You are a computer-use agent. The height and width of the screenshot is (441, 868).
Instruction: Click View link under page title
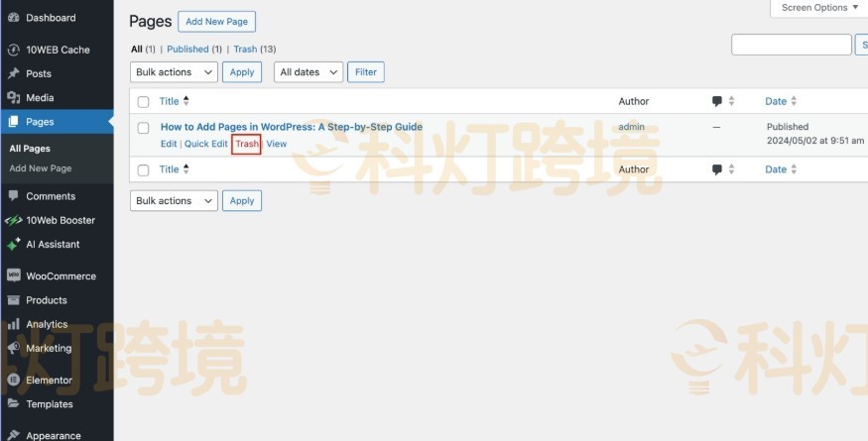pos(276,144)
